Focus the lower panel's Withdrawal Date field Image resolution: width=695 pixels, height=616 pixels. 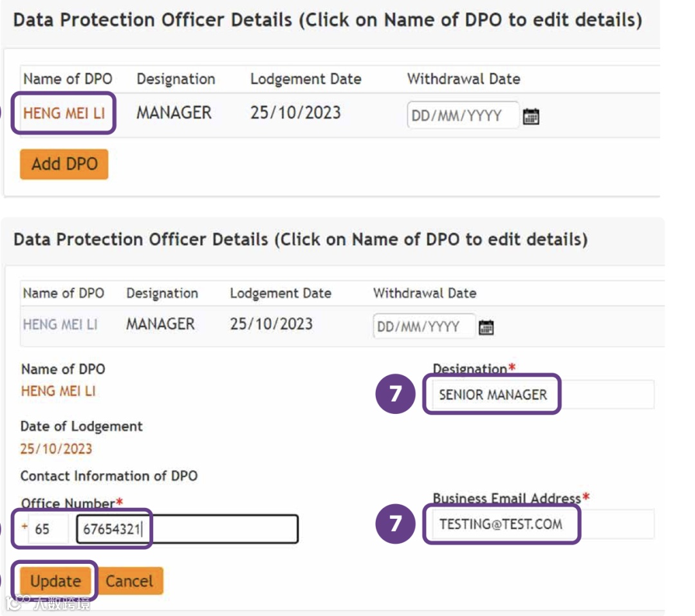pos(423,327)
